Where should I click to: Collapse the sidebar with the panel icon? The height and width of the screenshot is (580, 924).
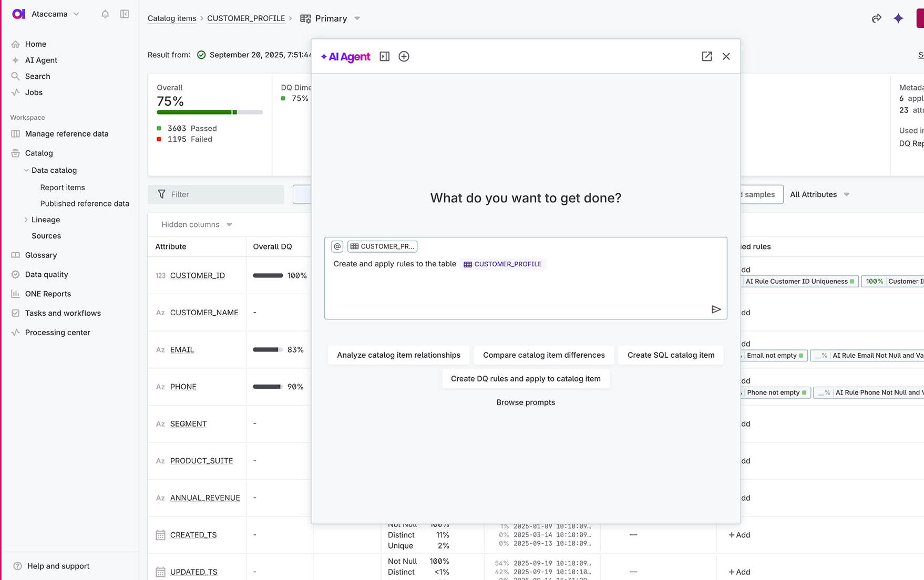click(125, 14)
